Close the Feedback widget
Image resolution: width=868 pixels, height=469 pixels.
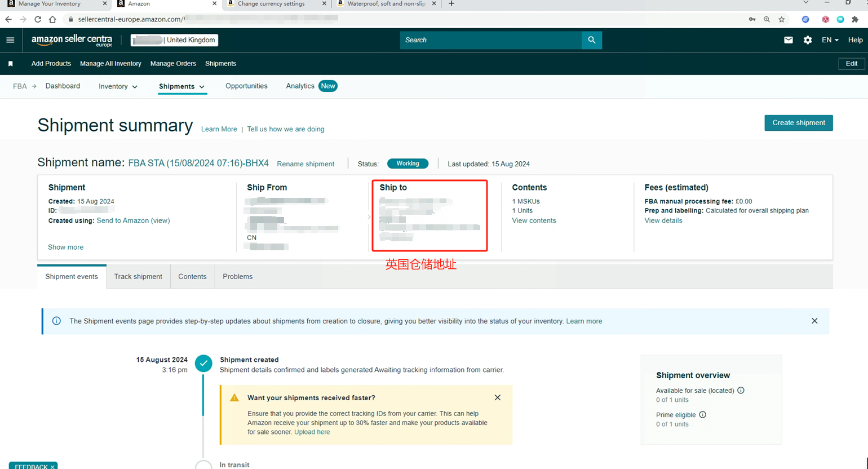(x=52, y=466)
